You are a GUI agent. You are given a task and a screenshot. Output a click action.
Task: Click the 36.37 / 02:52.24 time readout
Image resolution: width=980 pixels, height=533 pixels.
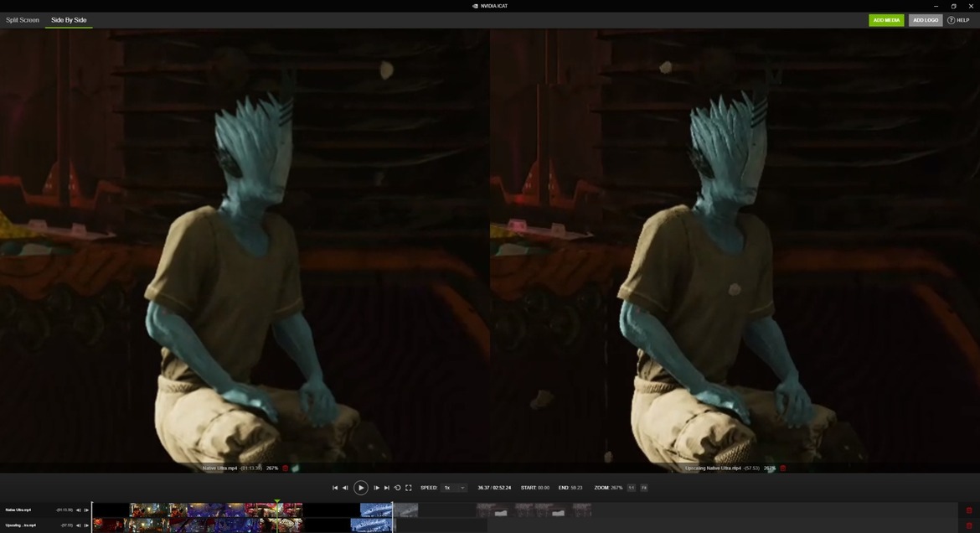coord(493,488)
